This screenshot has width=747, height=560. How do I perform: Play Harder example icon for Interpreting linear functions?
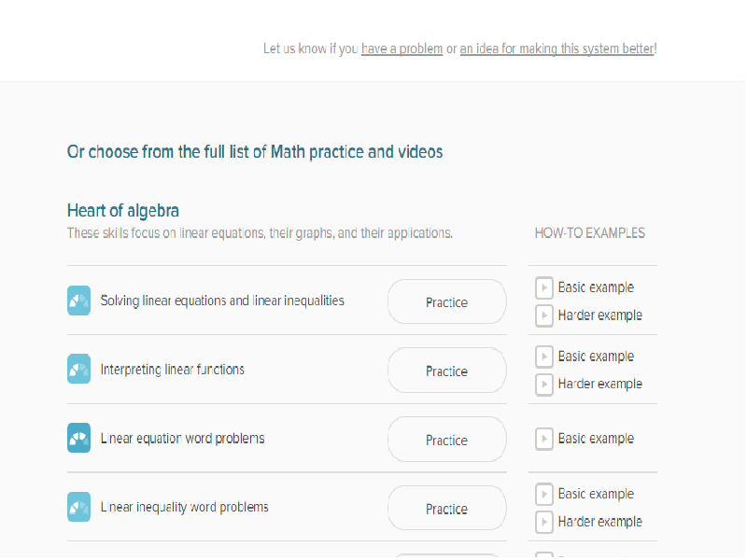point(544,384)
